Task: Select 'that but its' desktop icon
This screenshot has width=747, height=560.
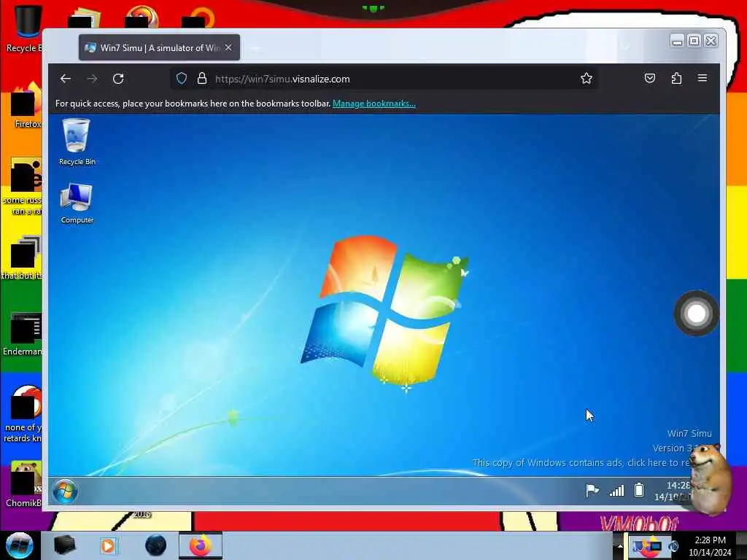Action: [23, 258]
